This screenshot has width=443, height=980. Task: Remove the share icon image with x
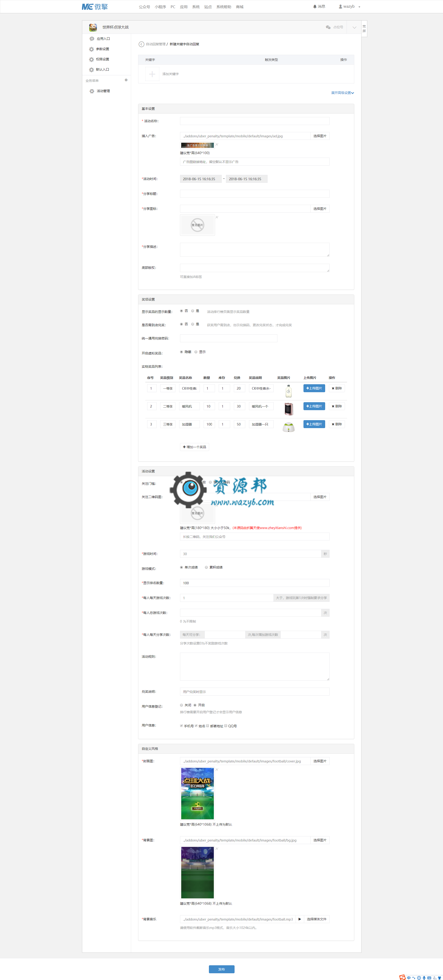(217, 217)
